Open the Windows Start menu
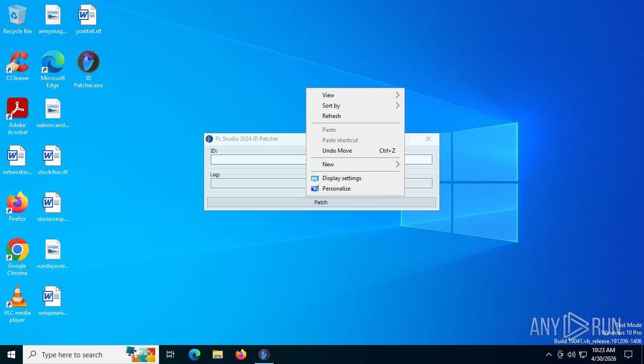 coord(11,355)
